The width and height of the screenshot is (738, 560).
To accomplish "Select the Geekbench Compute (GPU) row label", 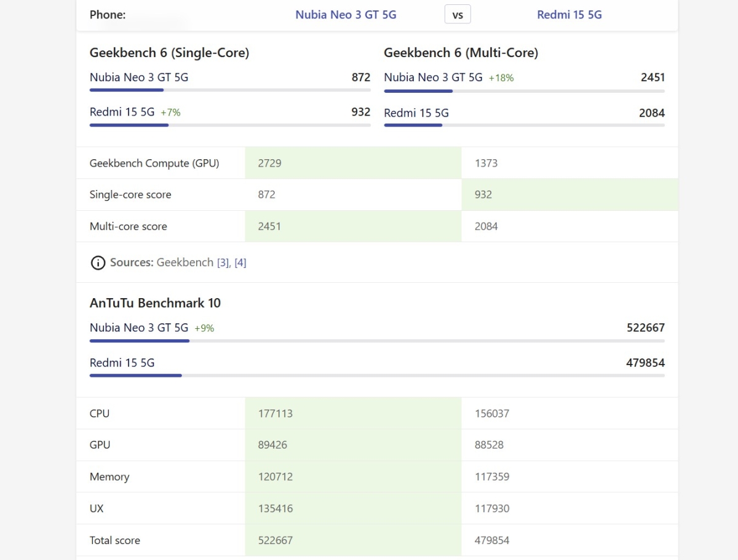I will [154, 164].
